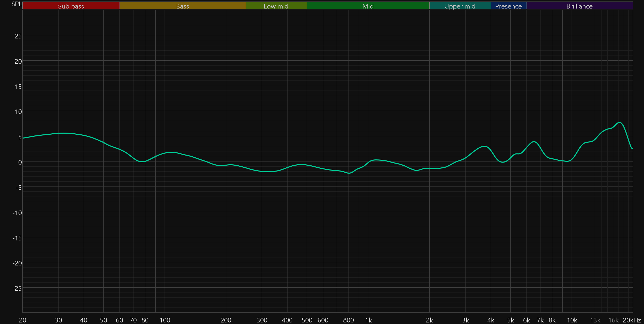Click the Sub bass band label

tap(71, 6)
